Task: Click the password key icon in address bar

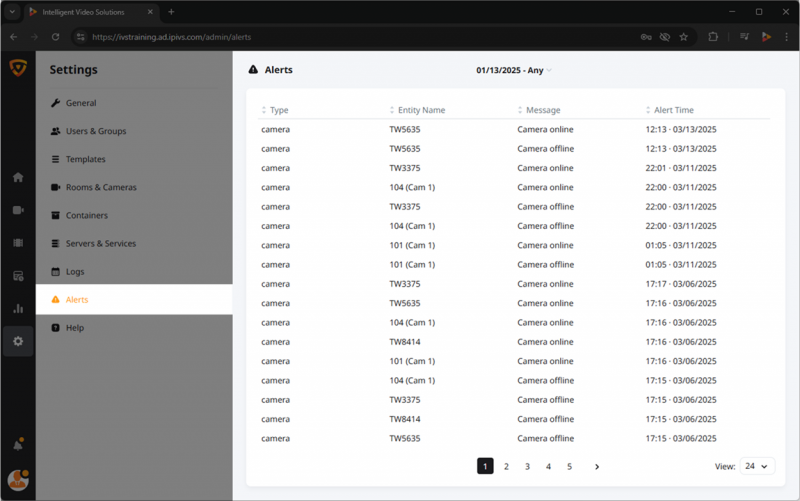Action: [x=646, y=37]
